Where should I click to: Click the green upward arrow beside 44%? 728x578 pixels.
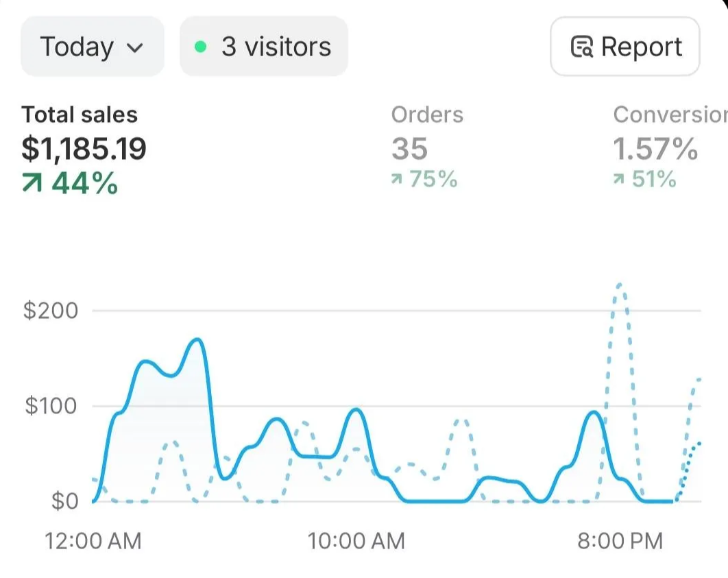pos(33,182)
